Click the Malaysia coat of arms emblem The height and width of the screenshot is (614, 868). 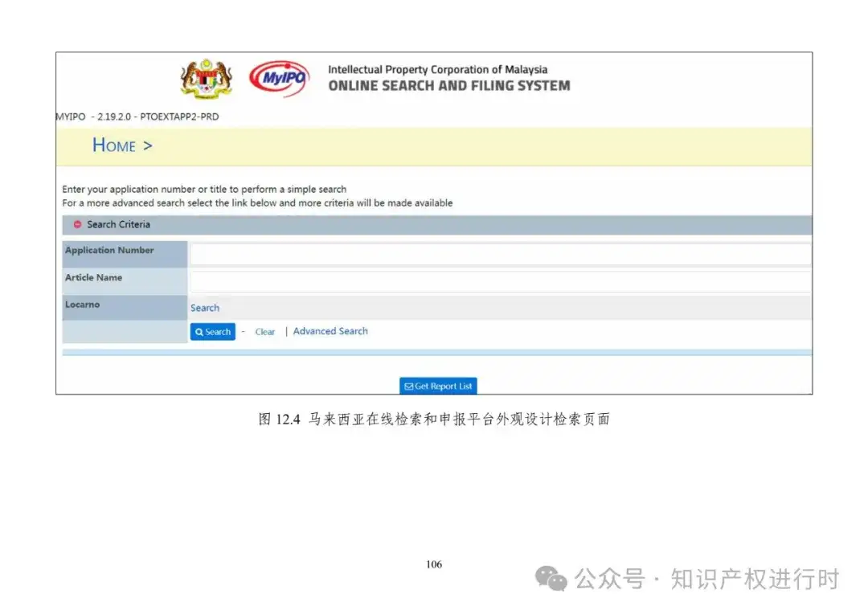tap(206, 79)
